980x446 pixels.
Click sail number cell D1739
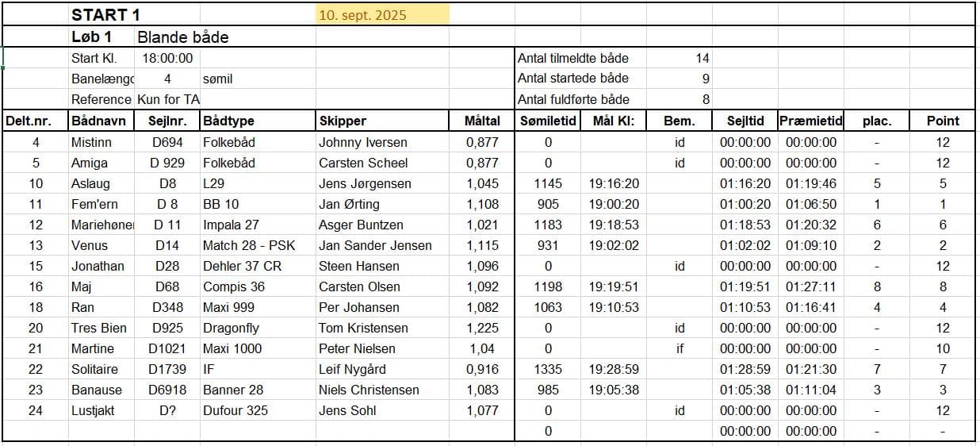point(167,369)
